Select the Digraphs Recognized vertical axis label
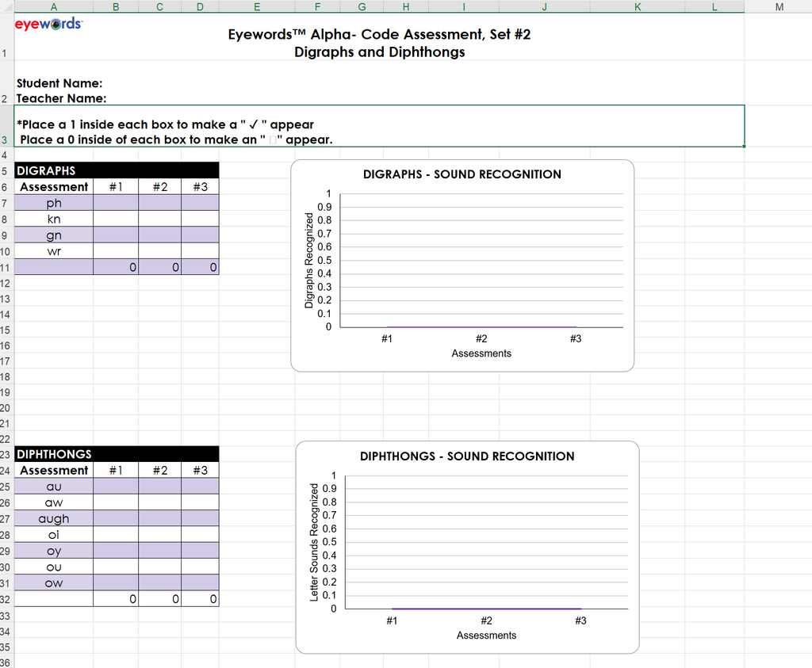Screen dimensions: 812x668 tap(309, 261)
